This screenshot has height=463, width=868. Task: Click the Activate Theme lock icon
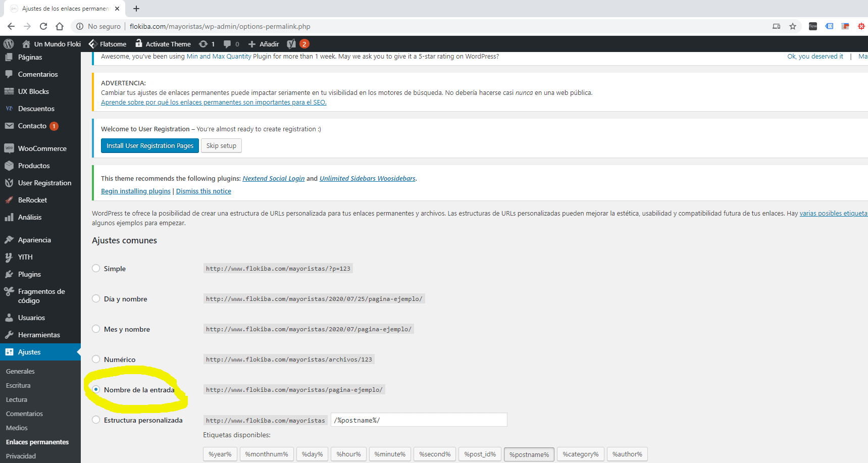(139, 44)
